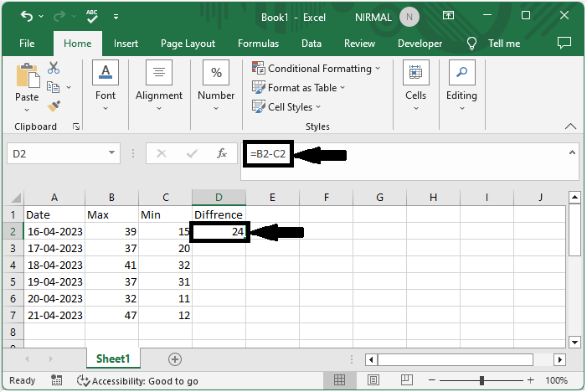587x392 pixels.
Task: Switch to the Insert ribbon tab
Action: tap(126, 44)
